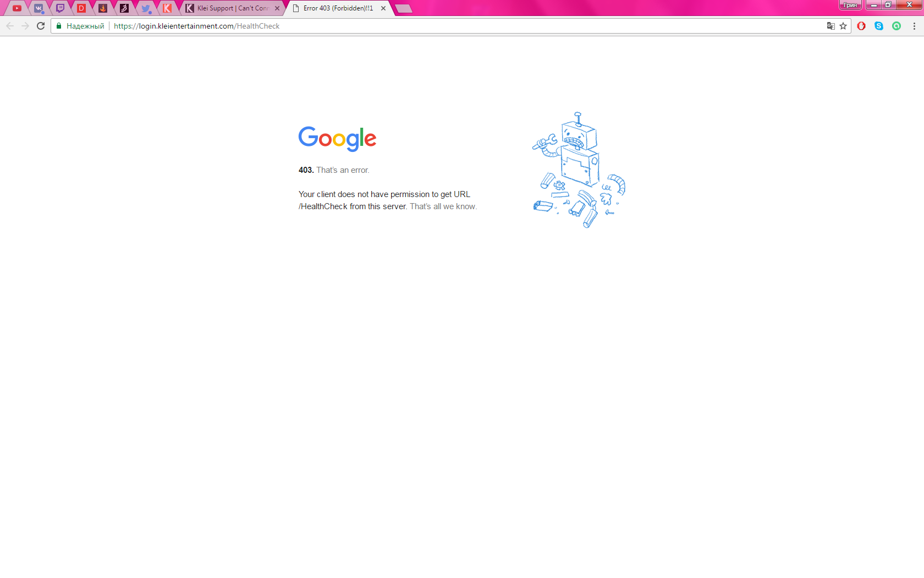Open the green Grammarly extension icon
The image size is (924, 578).
point(897,26)
